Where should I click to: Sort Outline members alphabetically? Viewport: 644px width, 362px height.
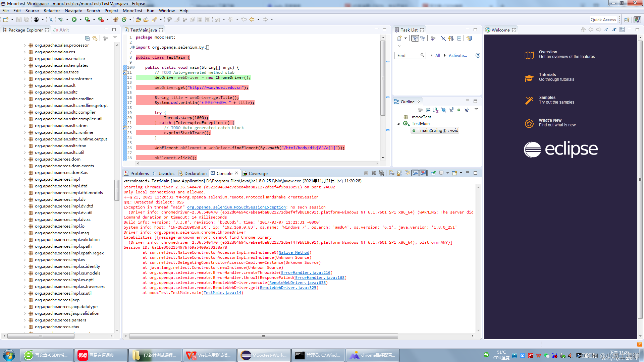tap(435, 110)
